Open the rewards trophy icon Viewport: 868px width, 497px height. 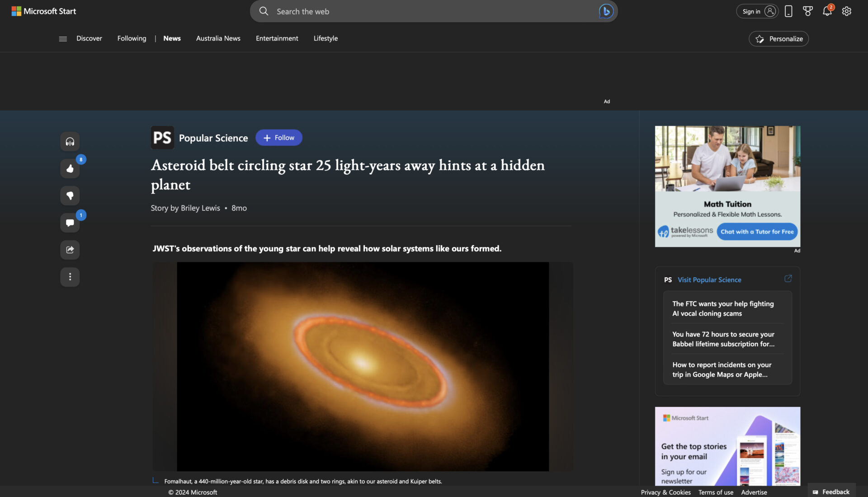tap(808, 11)
